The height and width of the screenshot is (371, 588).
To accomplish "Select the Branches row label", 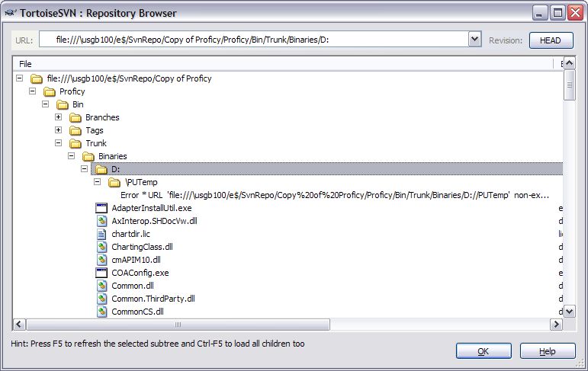I will (x=102, y=117).
